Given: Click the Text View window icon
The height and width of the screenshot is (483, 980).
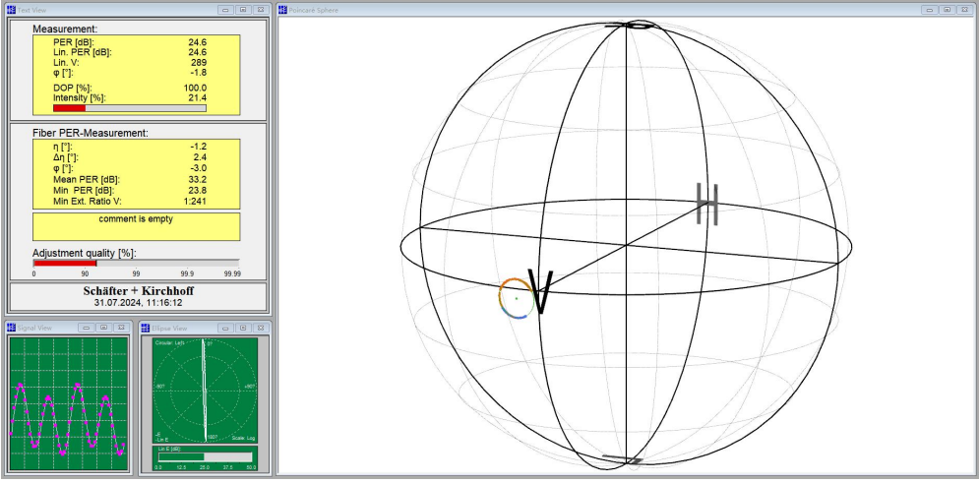Looking at the screenshot, I should 11,10.
